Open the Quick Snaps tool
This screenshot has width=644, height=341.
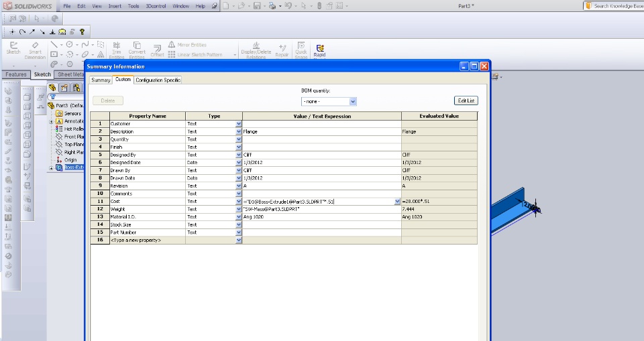coord(301,50)
